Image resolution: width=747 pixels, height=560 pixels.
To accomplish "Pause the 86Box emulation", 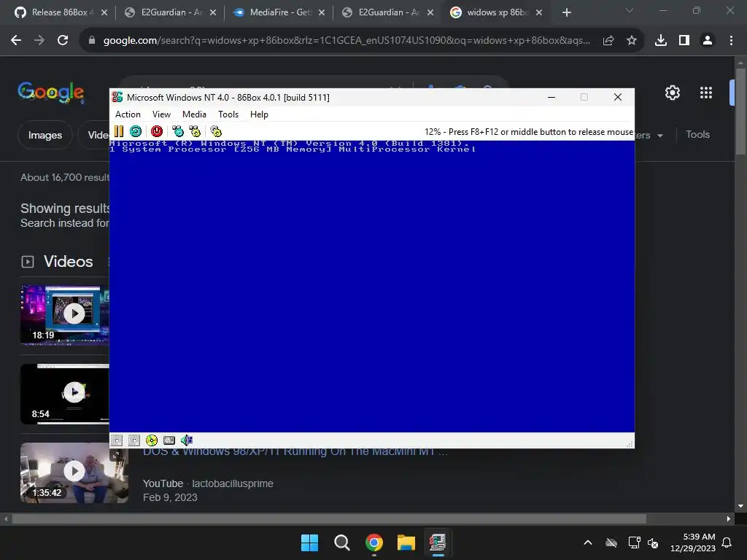I will (x=119, y=131).
